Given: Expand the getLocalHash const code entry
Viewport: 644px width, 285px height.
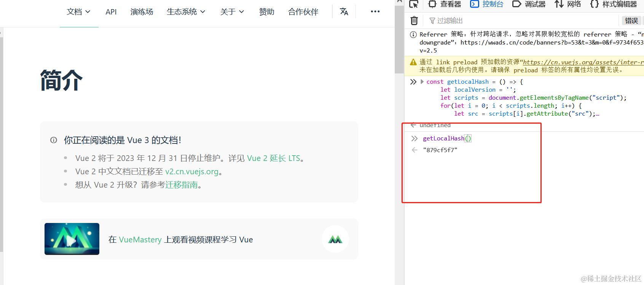Looking at the screenshot, I should [422, 82].
